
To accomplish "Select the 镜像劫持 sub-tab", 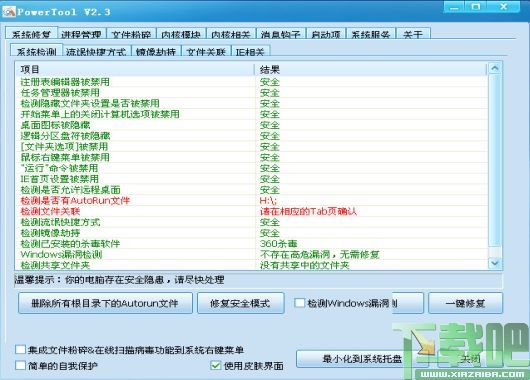I will pos(156,51).
